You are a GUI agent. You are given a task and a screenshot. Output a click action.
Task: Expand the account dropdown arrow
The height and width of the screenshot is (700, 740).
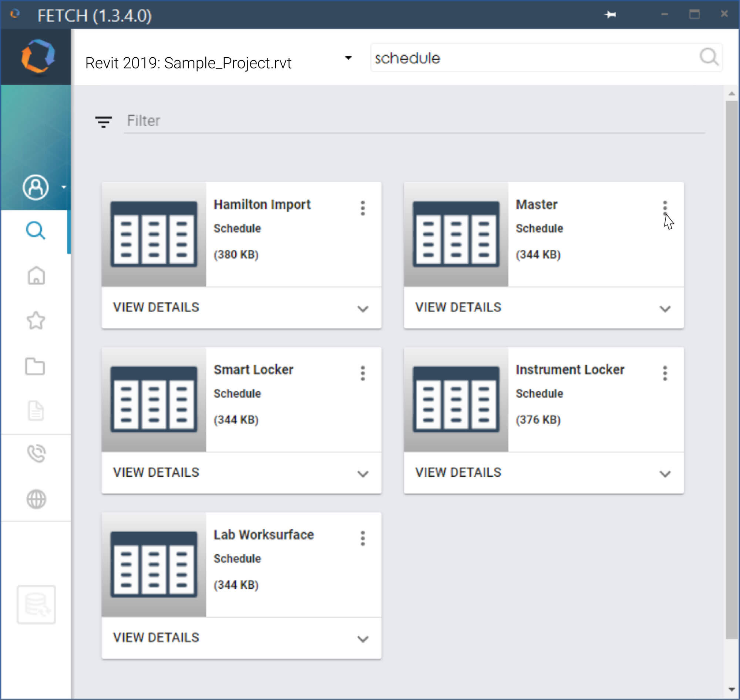click(x=64, y=187)
